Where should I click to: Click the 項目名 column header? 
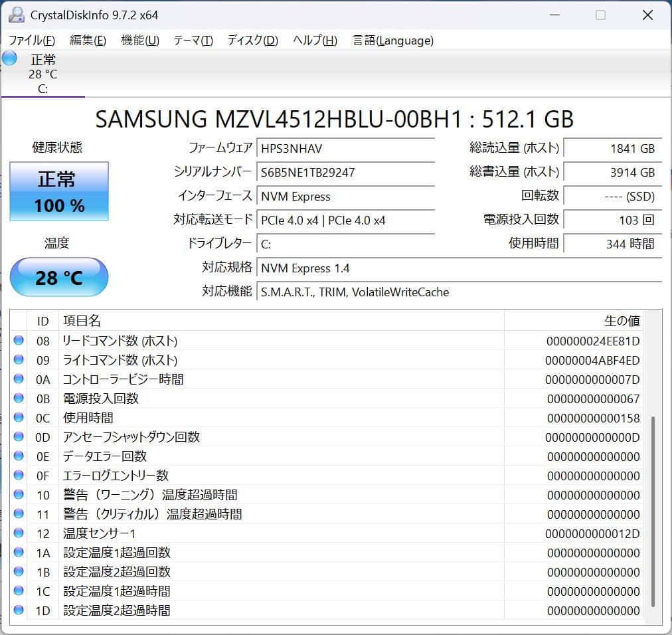(281, 321)
